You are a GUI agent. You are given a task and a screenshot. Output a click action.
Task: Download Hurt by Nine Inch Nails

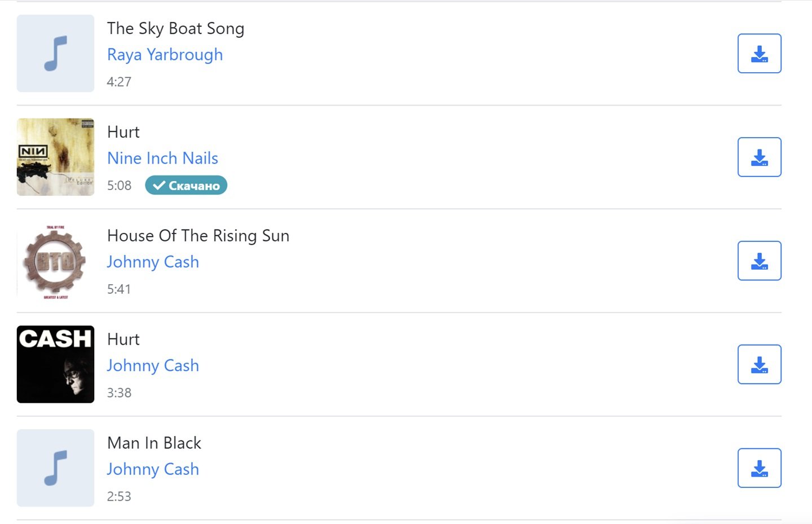tap(759, 157)
